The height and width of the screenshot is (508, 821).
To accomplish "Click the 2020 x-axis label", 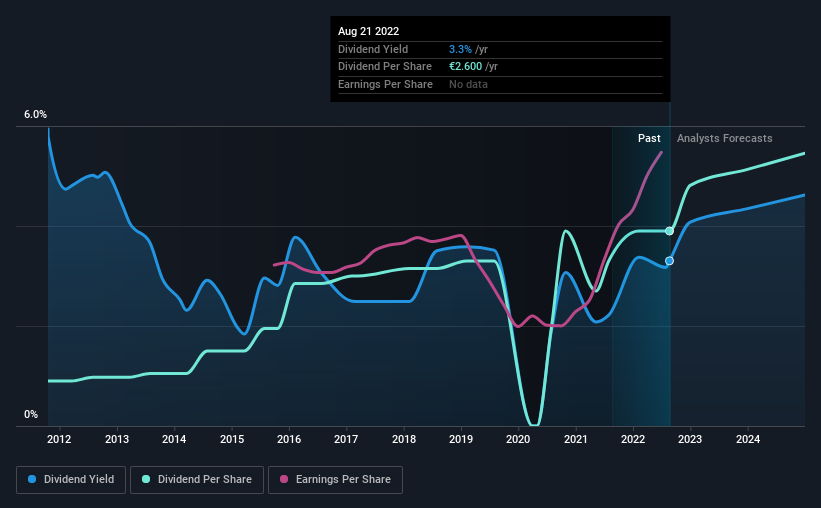I will [518, 439].
